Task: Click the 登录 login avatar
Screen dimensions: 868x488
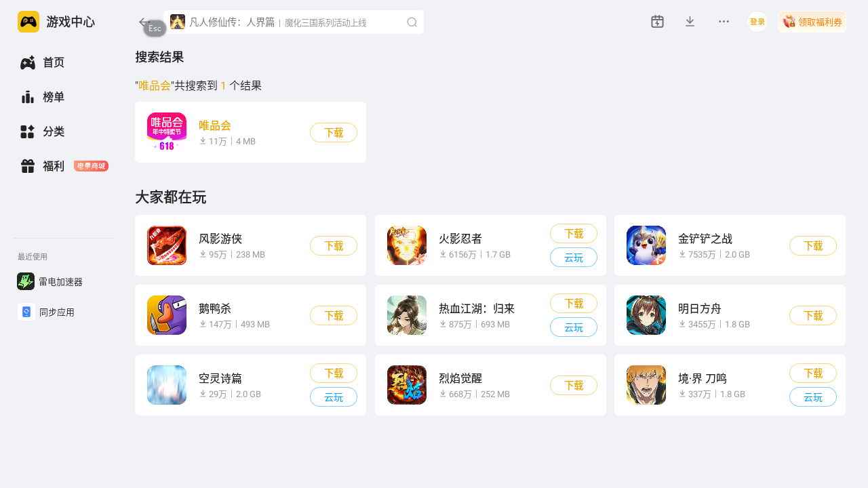Action: (x=757, y=22)
